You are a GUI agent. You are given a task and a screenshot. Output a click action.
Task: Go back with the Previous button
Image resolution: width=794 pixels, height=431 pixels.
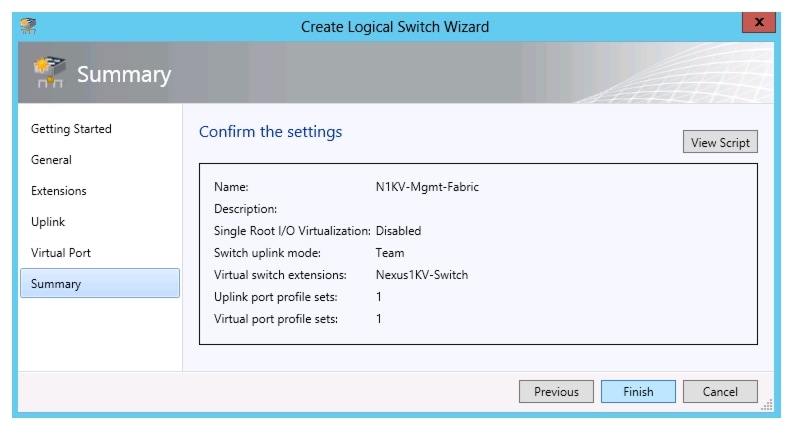pyautogui.click(x=556, y=392)
